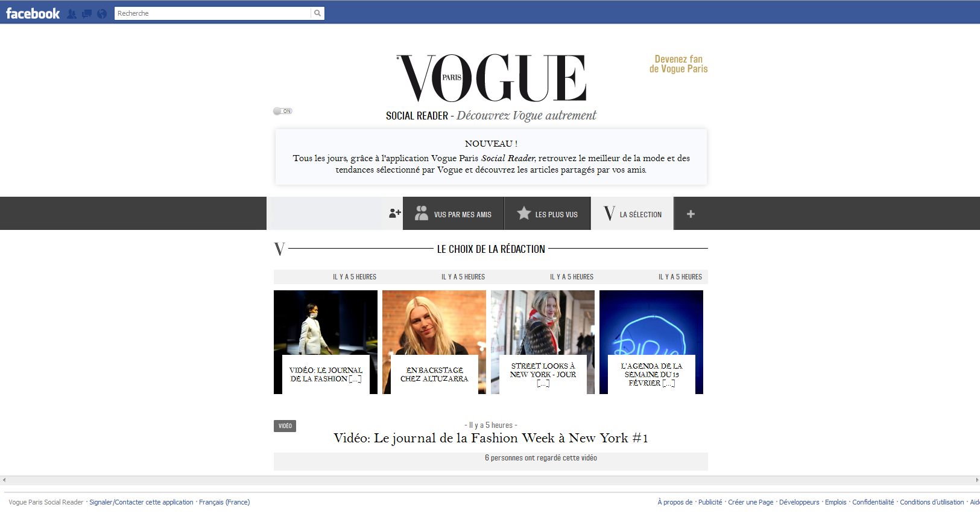Open En backstage chez Altuzarra thumbnail
The image size is (980, 522).
click(434, 342)
